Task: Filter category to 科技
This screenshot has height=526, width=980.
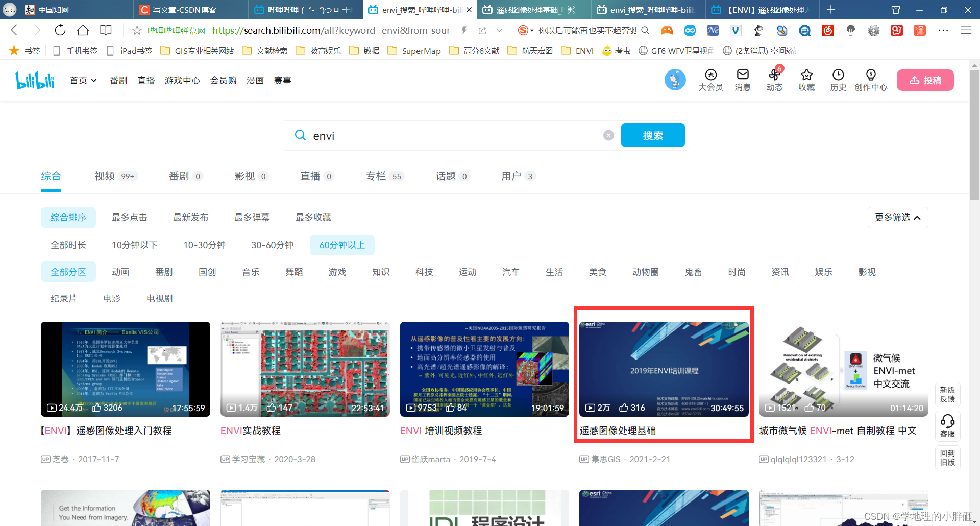Action: 424,272
